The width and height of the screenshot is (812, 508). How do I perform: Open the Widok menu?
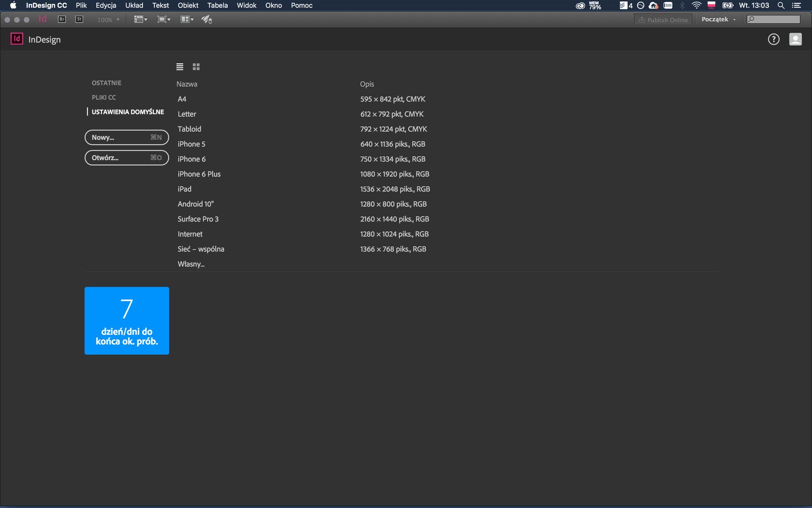pyautogui.click(x=246, y=6)
